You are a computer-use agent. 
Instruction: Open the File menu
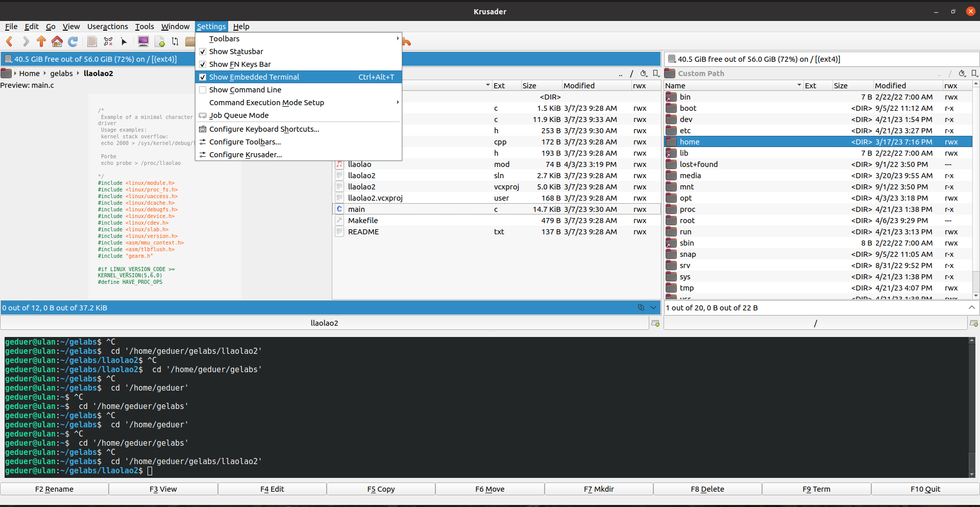point(11,27)
